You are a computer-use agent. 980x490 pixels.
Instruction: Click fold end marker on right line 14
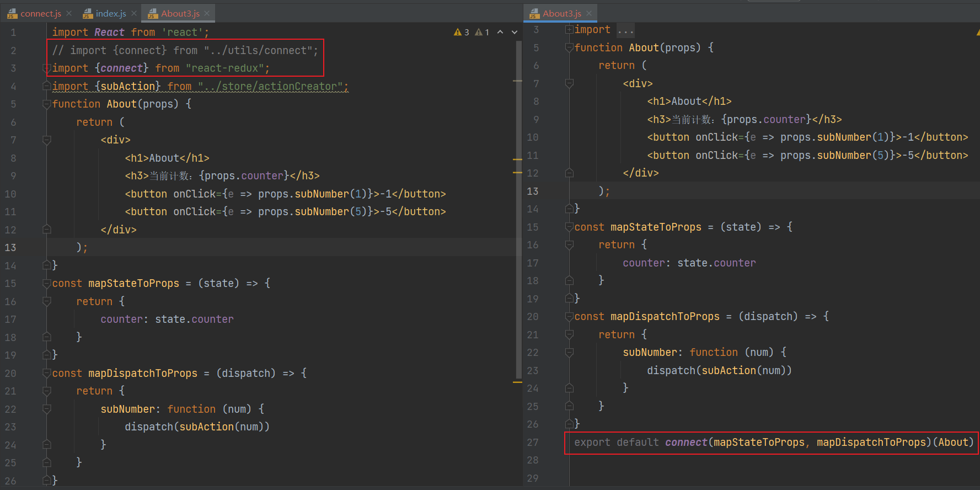[x=569, y=209]
